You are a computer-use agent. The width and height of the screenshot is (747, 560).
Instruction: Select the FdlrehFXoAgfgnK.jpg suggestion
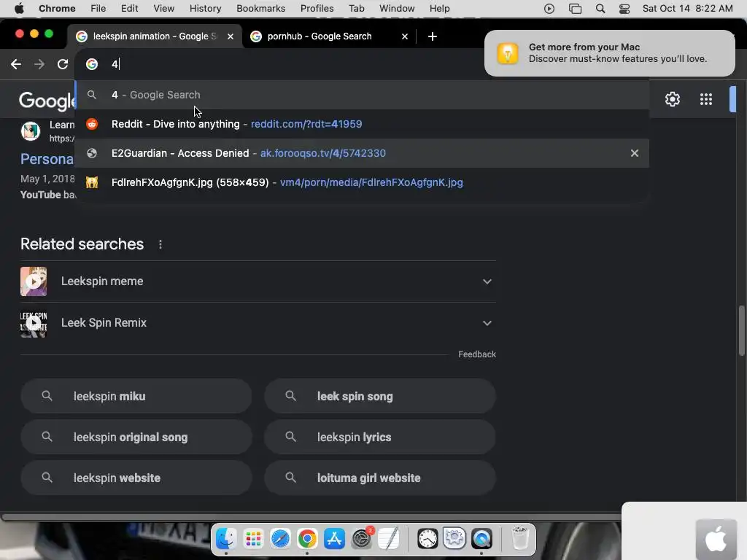click(x=362, y=182)
